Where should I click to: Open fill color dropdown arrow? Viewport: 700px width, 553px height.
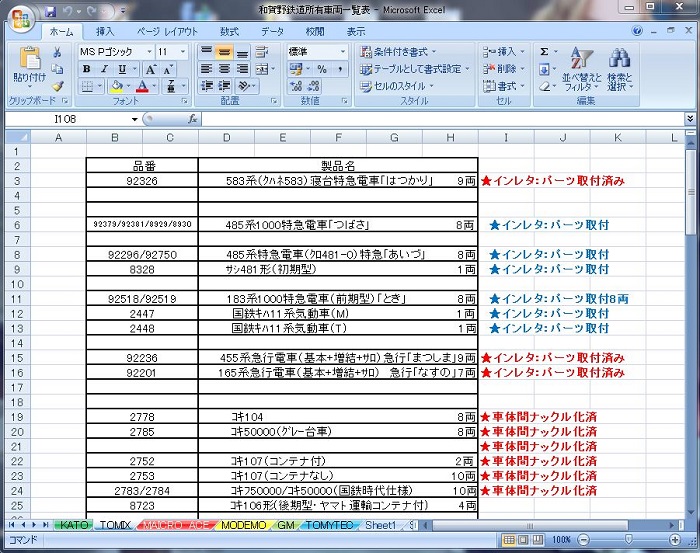(129, 86)
